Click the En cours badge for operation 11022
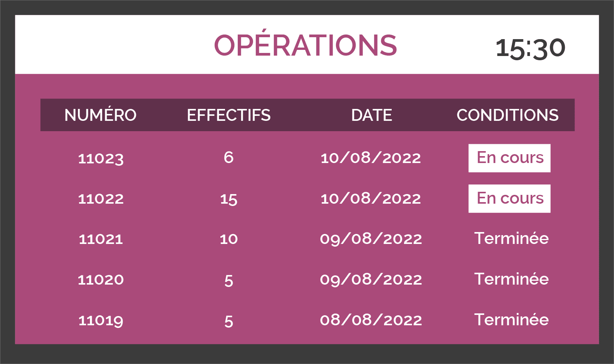Screen dimensions: 614x364 (x=510, y=199)
